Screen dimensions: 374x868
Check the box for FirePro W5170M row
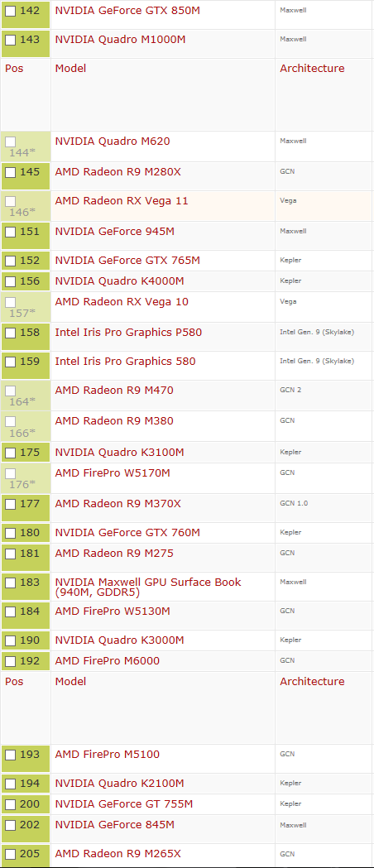(11, 473)
